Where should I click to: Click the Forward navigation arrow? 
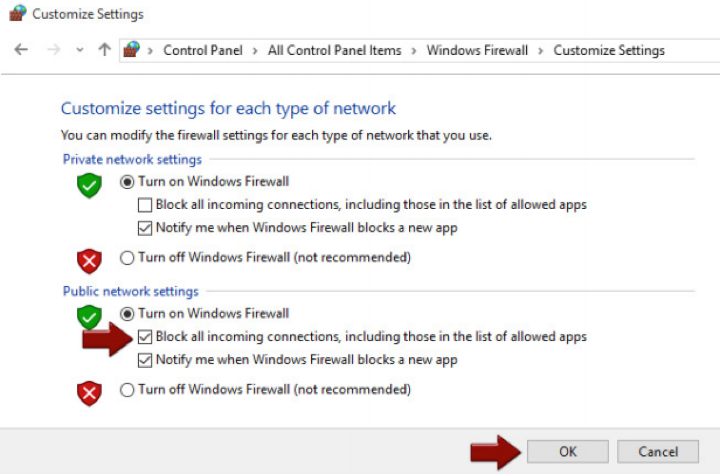pyautogui.click(x=53, y=50)
